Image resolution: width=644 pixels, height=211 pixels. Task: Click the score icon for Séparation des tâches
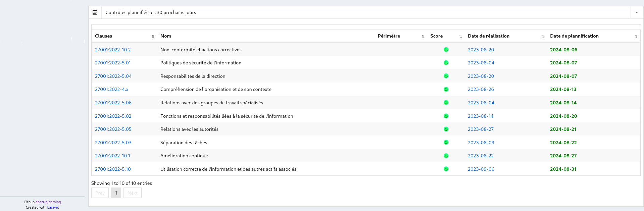[x=446, y=142]
